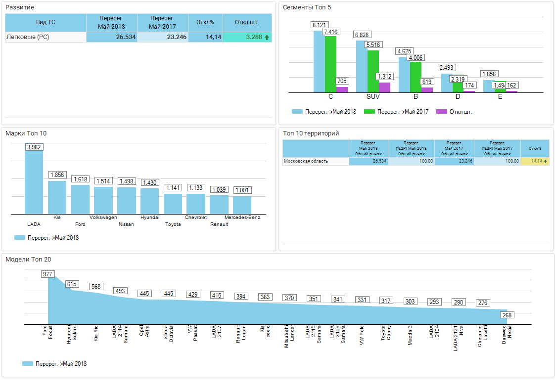Viewport: 555px width, 392px height.
Task: Click the green Перерег. Май 2017 legend swatch
Action: [x=369, y=112]
